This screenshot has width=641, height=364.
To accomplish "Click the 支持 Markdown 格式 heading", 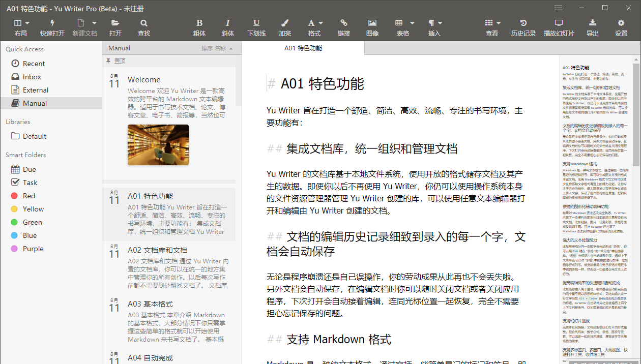I will tap(339, 339).
